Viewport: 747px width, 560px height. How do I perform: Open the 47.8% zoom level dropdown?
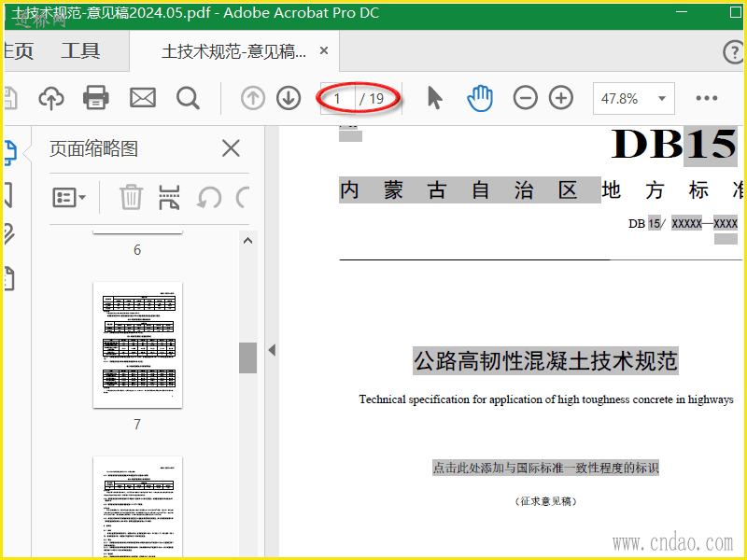[x=634, y=99]
